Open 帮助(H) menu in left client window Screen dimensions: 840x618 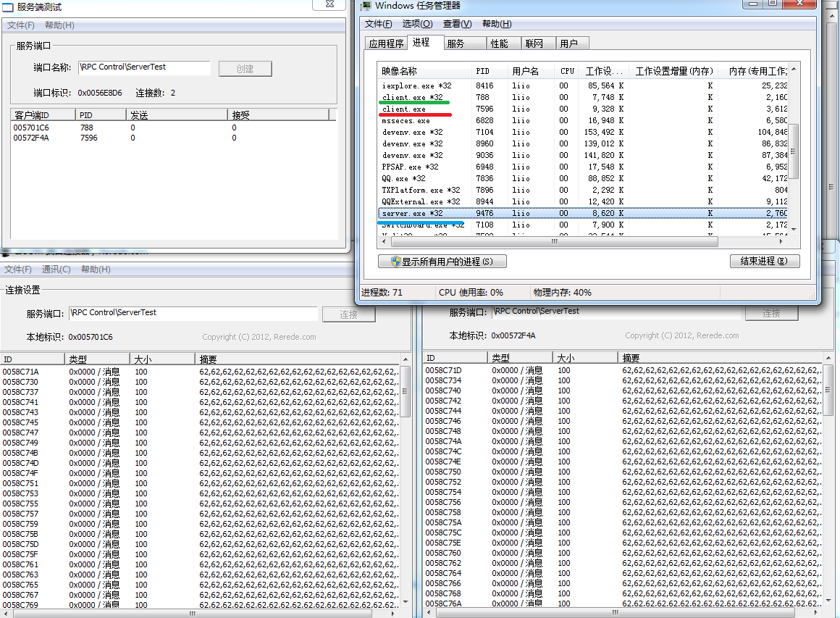pyautogui.click(x=96, y=269)
